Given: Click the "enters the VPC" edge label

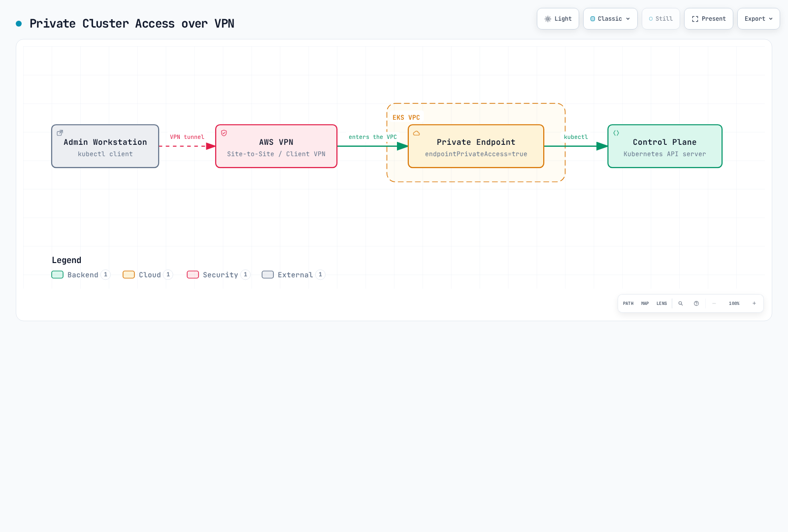Looking at the screenshot, I should [x=373, y=137].
